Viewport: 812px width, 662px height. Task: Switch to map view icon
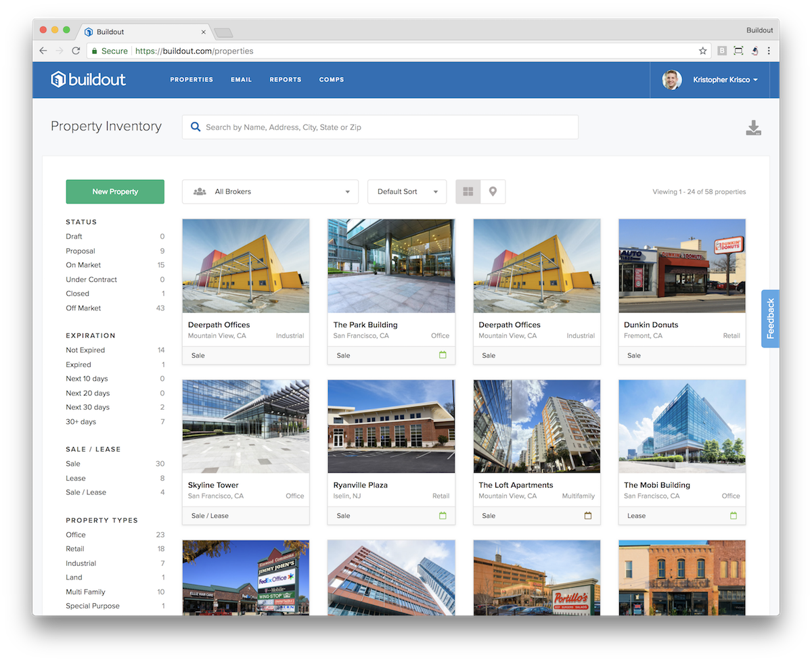493,192
